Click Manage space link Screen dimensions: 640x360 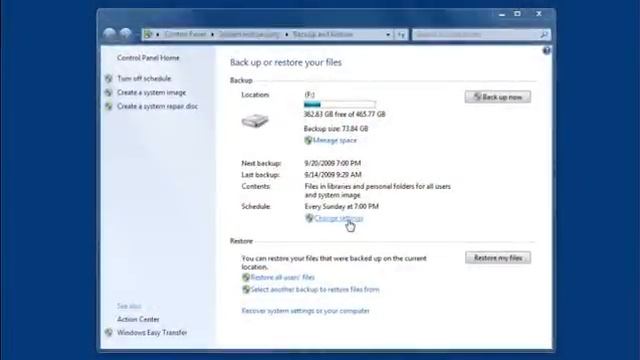335,140
